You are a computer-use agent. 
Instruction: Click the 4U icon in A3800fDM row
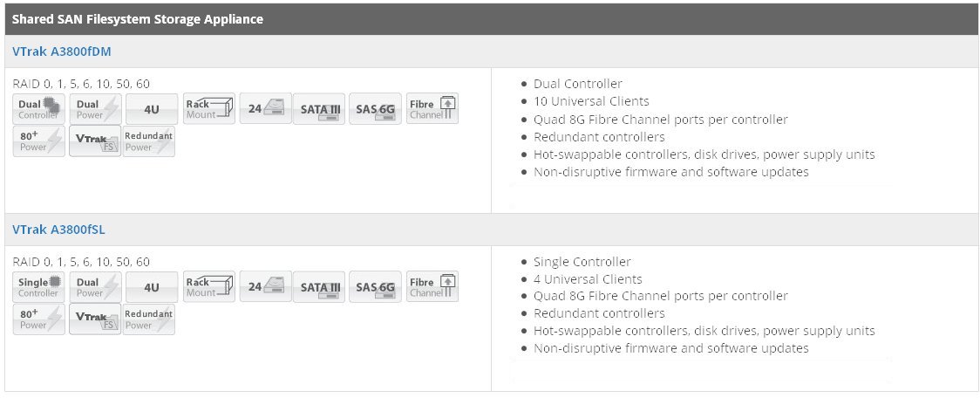(x=152, y=109)
